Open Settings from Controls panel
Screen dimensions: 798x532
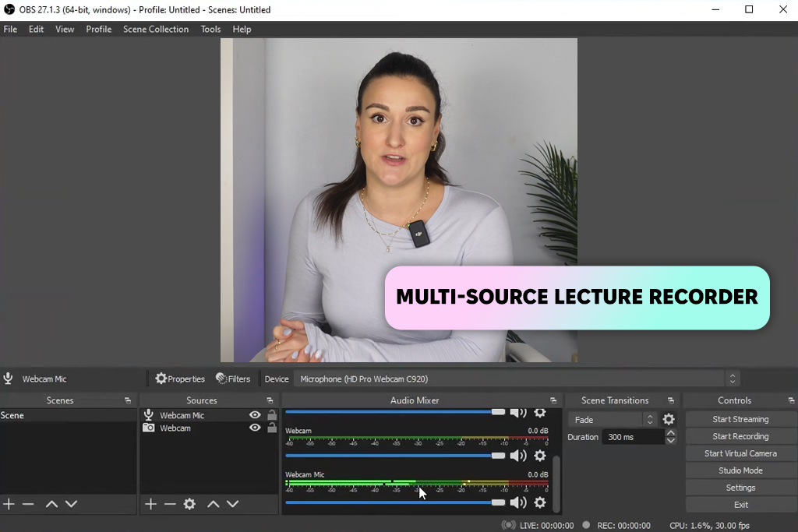pyautogui.click(x=740, y=488)
